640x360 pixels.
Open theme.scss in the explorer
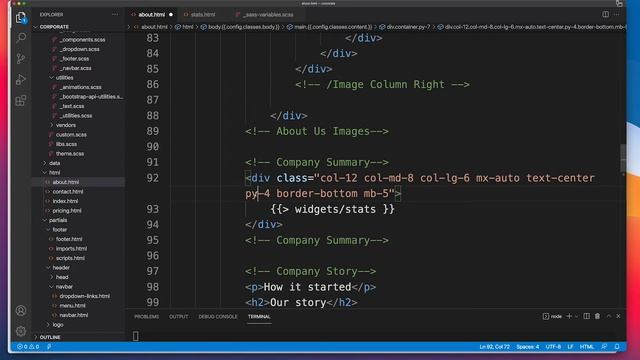click(x=70, y=153)
